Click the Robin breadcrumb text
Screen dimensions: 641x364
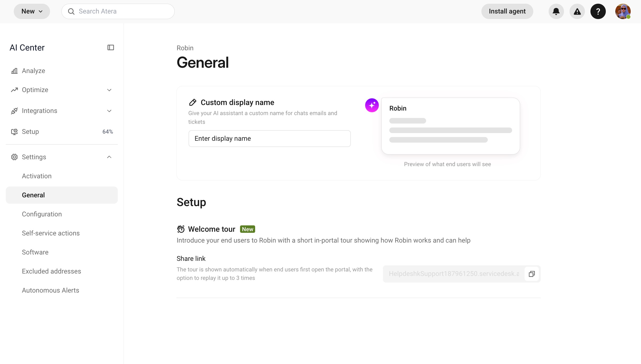click(185, 48)
